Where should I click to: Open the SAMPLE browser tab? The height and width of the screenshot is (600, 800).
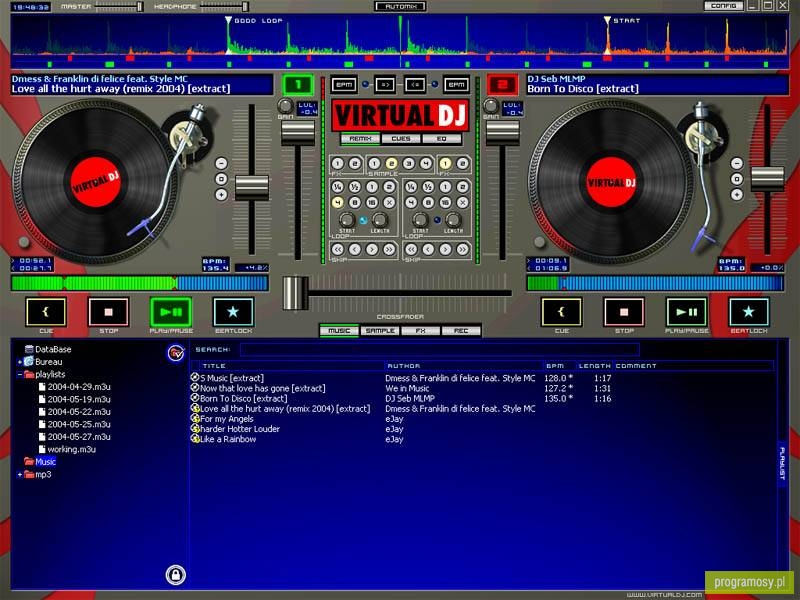(x=380, y=331)
